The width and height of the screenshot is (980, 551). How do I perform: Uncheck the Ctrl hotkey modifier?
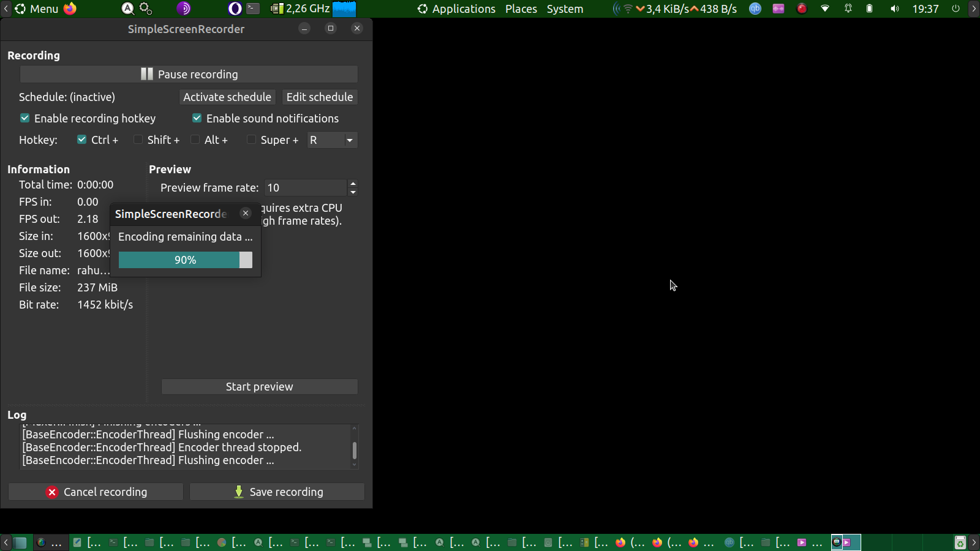(81, 140)
